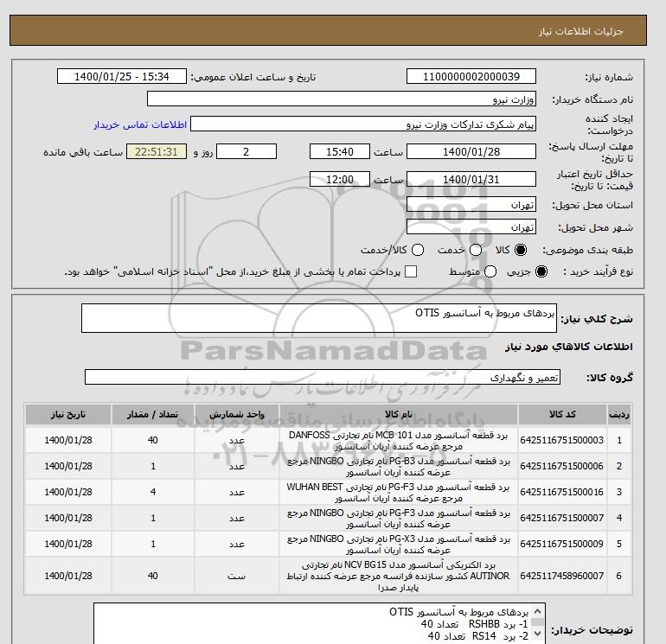Viewport: 666px width, 644px height.
Task: Click item code 6425116751500003
Action: 561,440
